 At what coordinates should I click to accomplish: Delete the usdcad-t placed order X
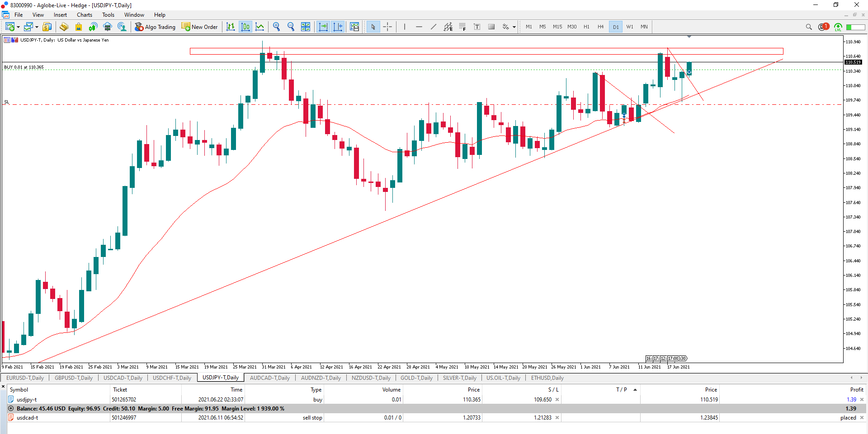(x=862, y=418)
